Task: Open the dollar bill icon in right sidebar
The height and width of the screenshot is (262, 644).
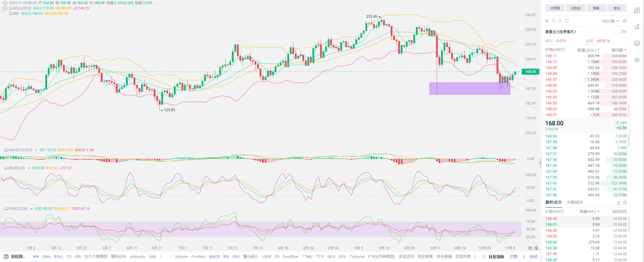Action: [637, 10]
